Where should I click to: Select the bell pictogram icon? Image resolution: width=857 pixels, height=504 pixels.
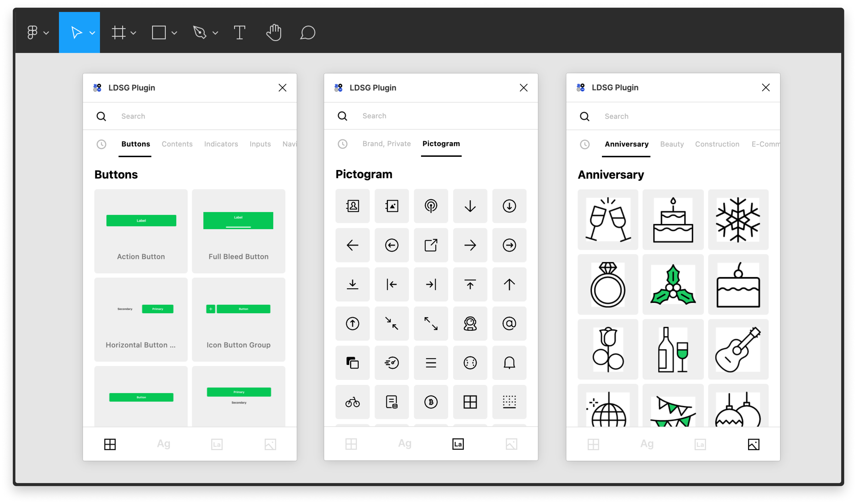pos(509,363)
